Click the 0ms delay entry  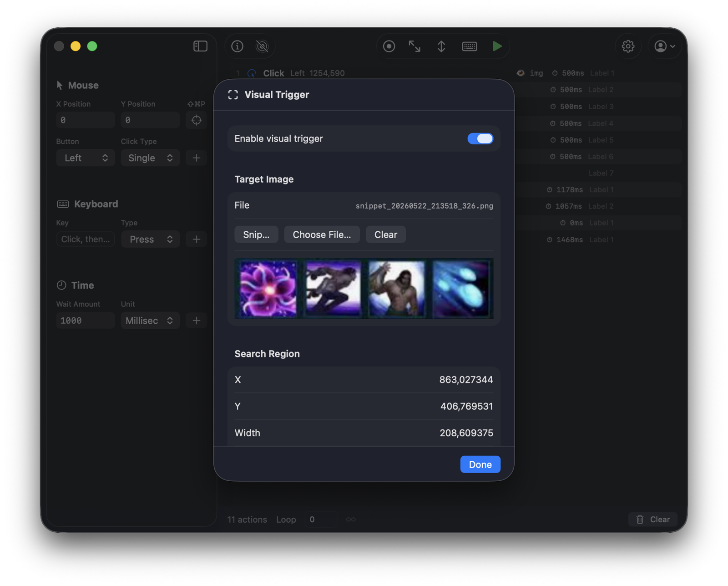pyautogui.click(x=571, y=223)
